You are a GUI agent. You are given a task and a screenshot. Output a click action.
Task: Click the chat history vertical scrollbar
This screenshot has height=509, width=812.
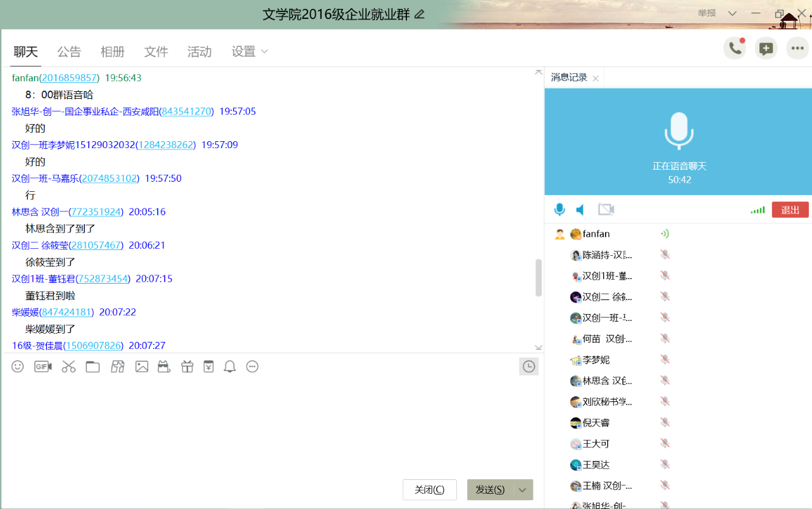[539, 277]
